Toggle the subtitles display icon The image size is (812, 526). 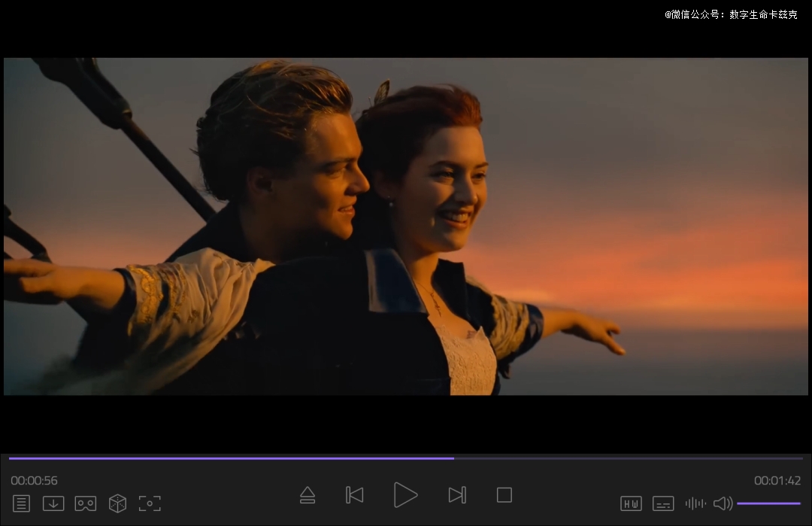click(663, 503)
